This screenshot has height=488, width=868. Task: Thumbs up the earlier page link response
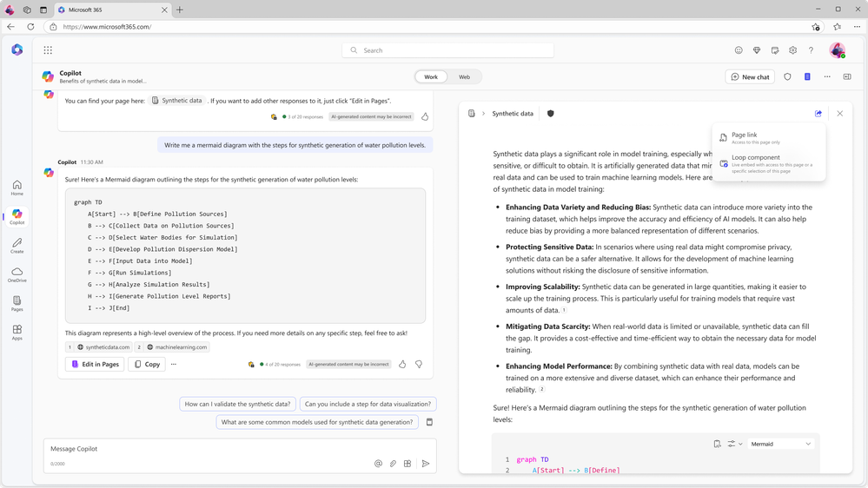(425, 116)
